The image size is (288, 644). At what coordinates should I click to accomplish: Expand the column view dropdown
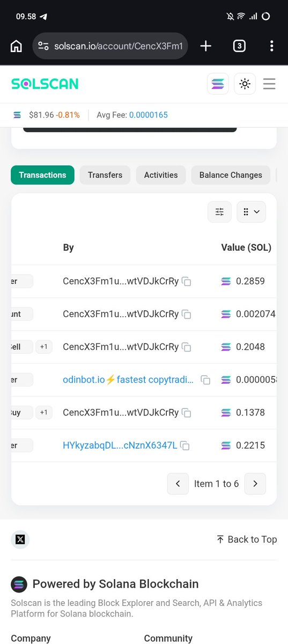click(x=252, y=212)
